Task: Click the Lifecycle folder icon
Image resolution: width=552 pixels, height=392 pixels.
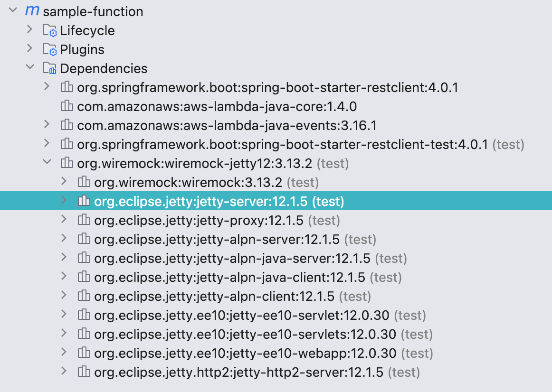Action: [50, 31]
